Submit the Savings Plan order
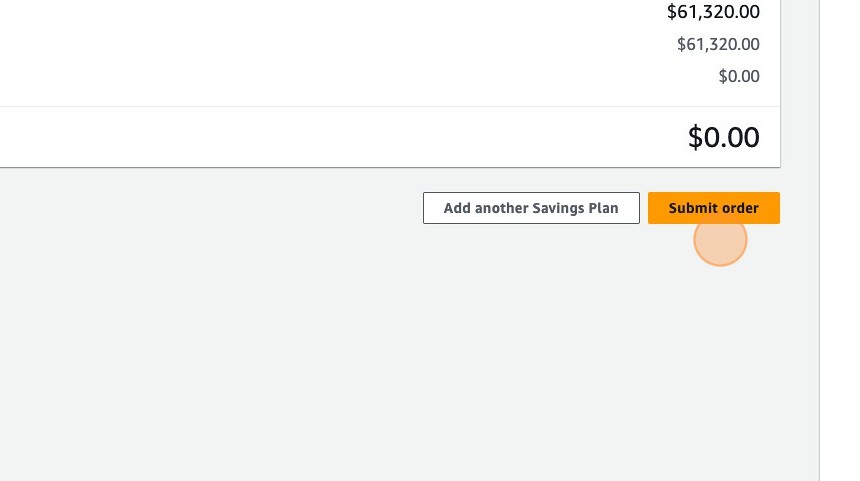Viewport: 860px width, 481px height. click(713, 208)
